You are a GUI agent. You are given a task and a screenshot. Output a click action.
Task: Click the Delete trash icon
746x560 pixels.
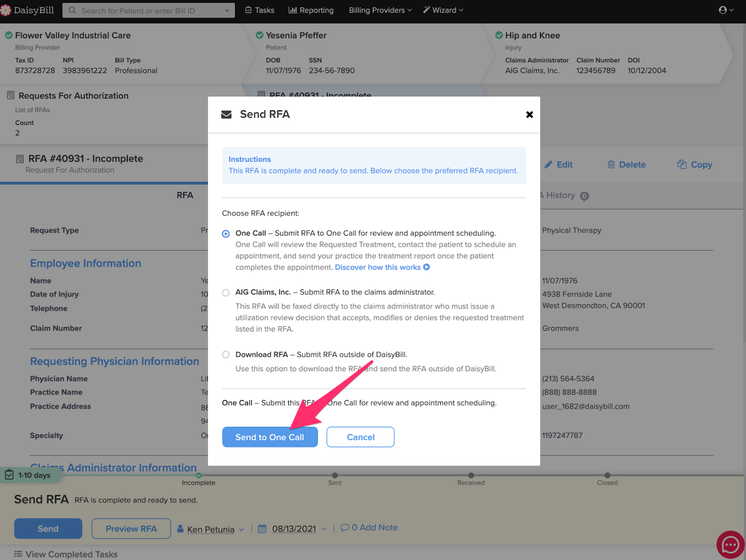(611, 165)
